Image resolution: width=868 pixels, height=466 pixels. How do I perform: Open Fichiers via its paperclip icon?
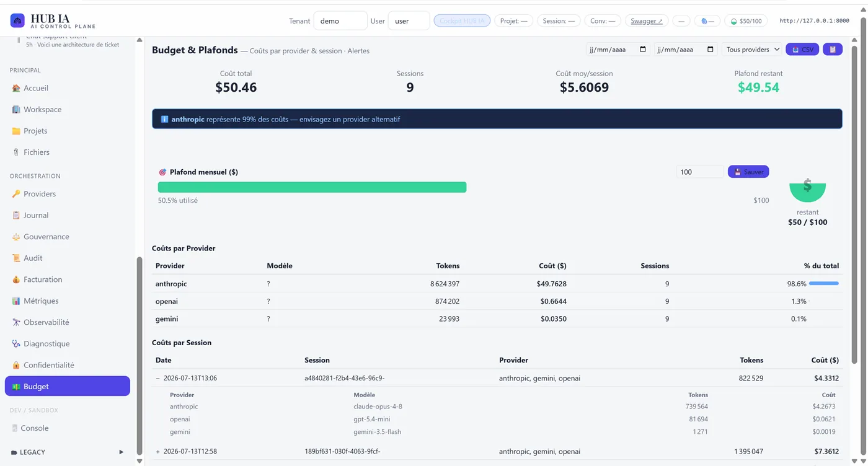16,152
